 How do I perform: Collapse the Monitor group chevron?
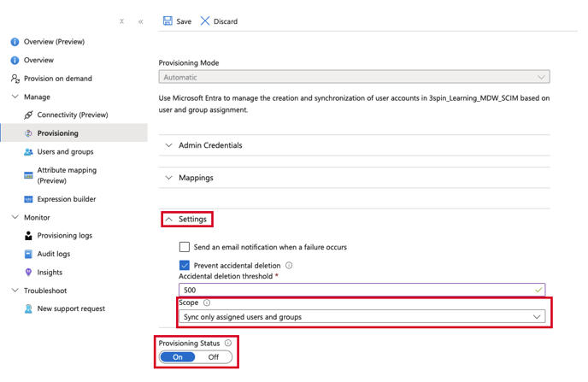click(15, 217)
